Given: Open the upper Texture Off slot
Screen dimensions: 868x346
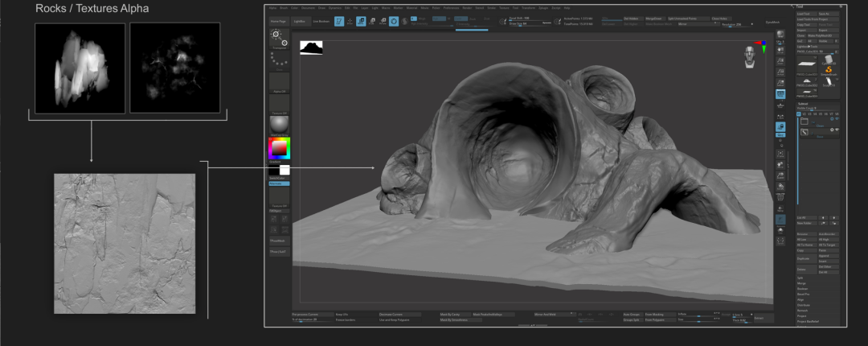Looking at the screenshot, I should (279, 104).
